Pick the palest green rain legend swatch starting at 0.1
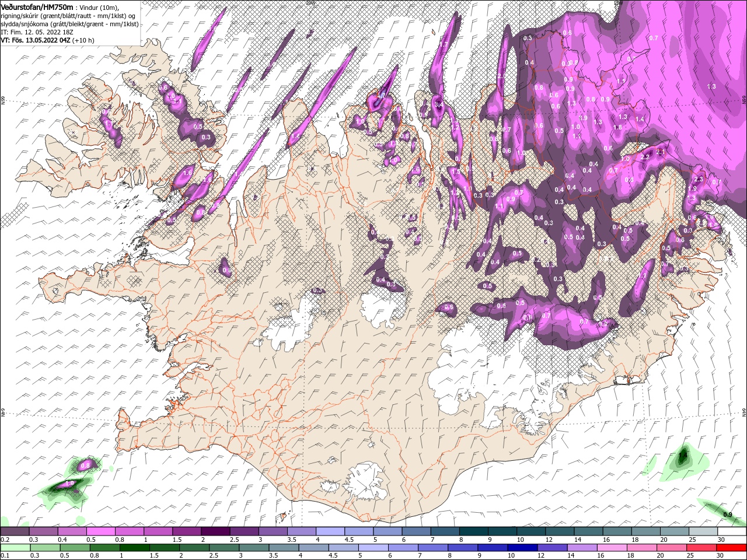 pyautogui.click(x=16, y=548)
